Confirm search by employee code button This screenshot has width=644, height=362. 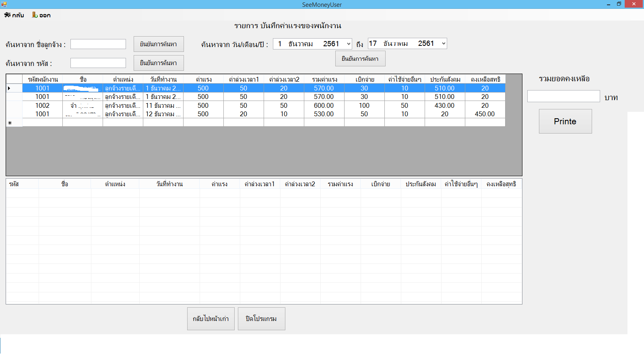pyautogui.click(x=159, y=63)
